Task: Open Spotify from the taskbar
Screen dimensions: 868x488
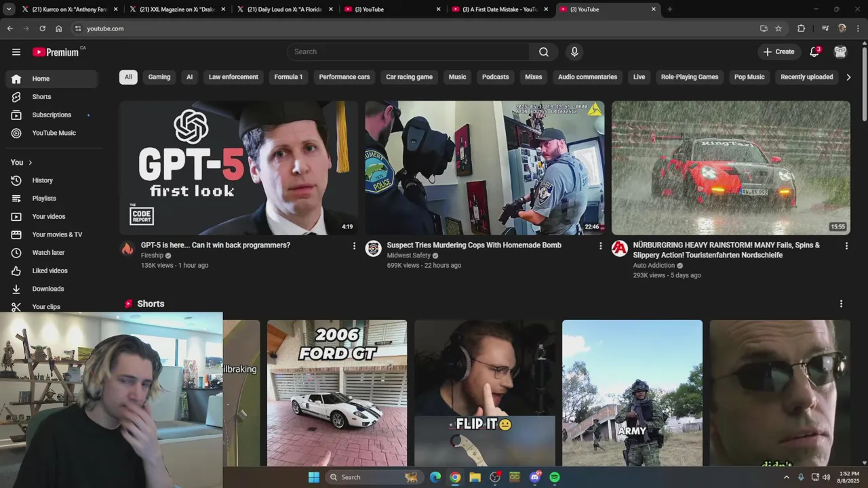Action: (555, 477)
